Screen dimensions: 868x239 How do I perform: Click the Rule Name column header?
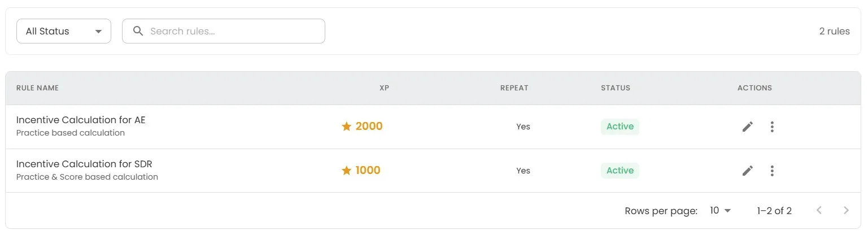click(37, 88)
